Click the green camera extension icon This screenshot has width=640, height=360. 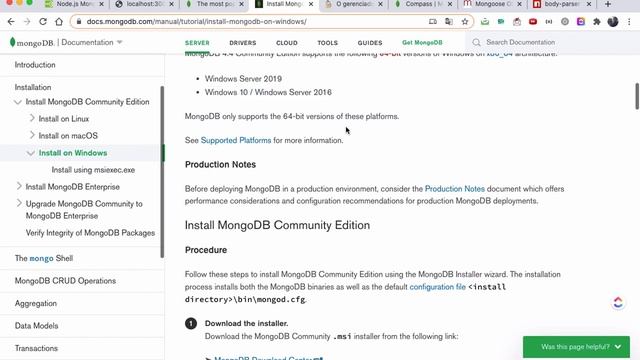click(x=501, y=22)
